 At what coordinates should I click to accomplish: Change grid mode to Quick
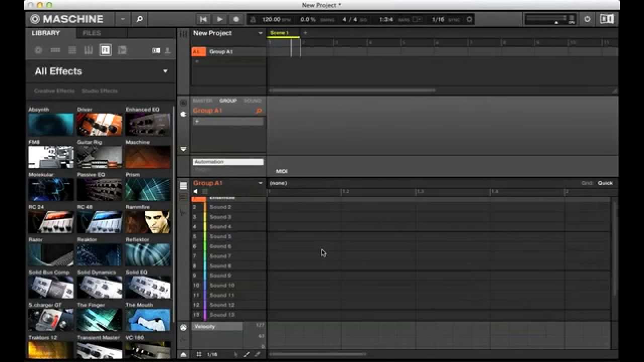point(605,183)
